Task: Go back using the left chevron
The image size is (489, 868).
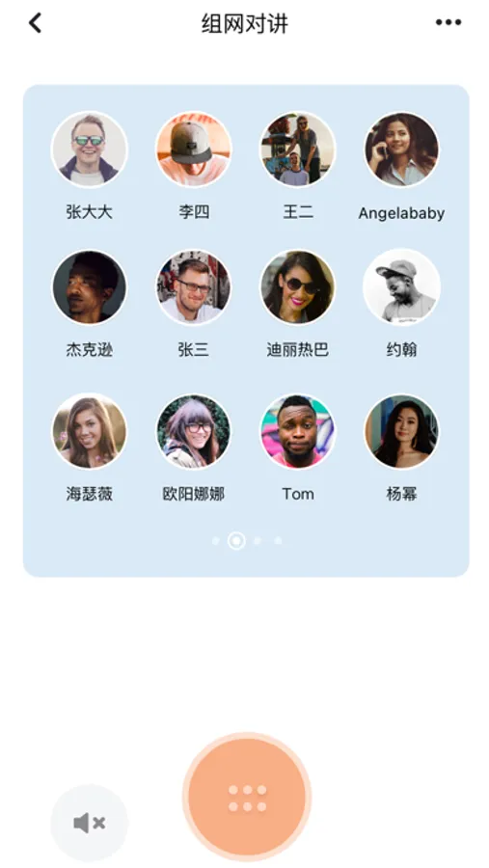Action: 35,23
